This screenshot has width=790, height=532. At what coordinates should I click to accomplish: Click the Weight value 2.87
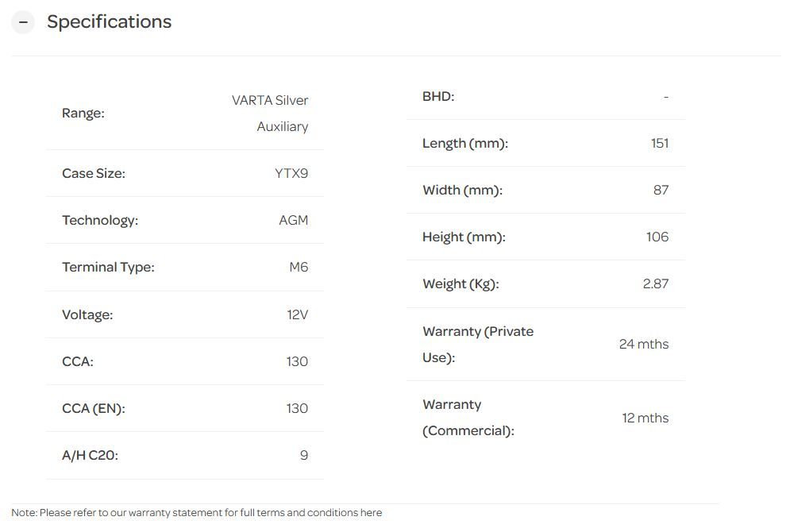coord(655,284)
